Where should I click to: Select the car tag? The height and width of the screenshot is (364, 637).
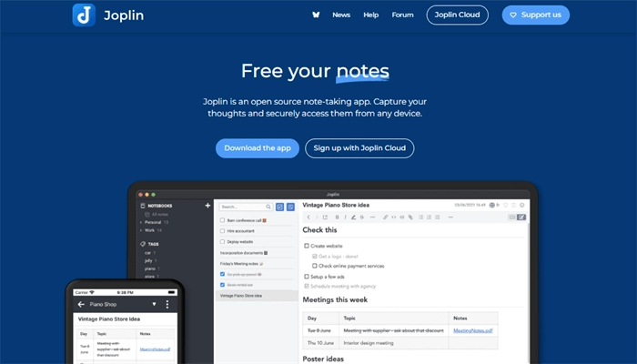(x=147, y=253)
